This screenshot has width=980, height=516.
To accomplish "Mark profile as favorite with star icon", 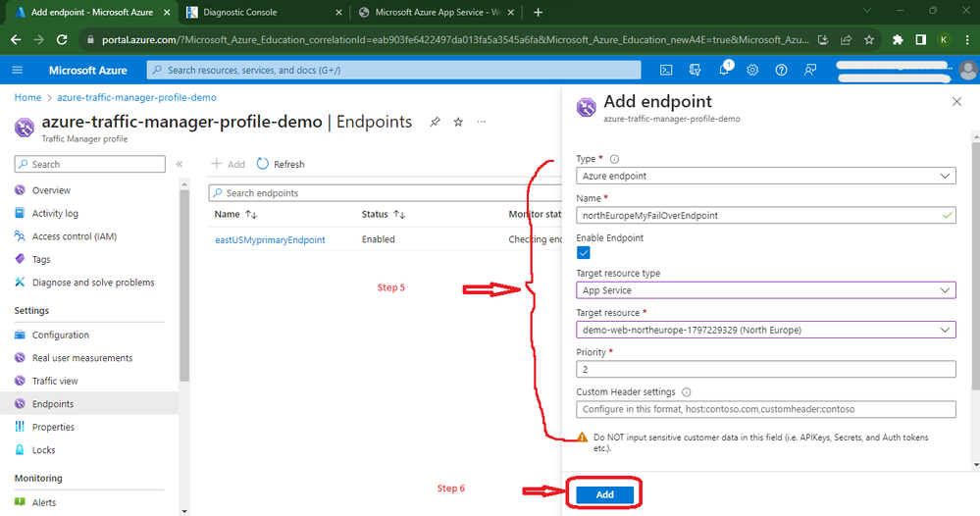I will pyautogui.click(x=458, y=122).
